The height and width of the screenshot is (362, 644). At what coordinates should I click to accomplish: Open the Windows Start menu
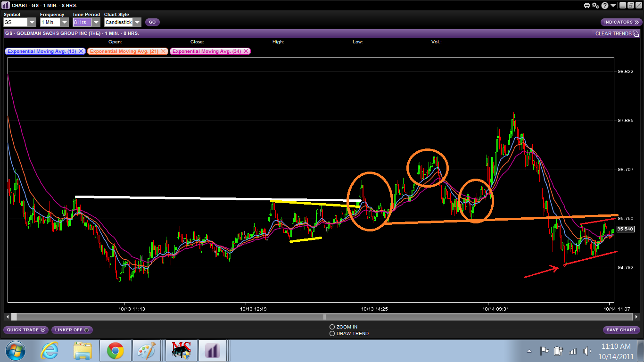(16, 351)
